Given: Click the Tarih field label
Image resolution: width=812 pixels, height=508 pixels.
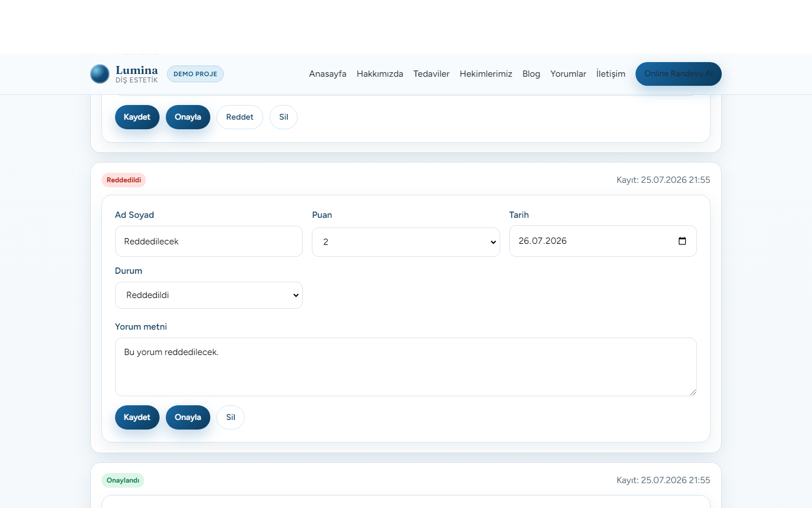Looking at the screenshot, I should click(519, 215).
